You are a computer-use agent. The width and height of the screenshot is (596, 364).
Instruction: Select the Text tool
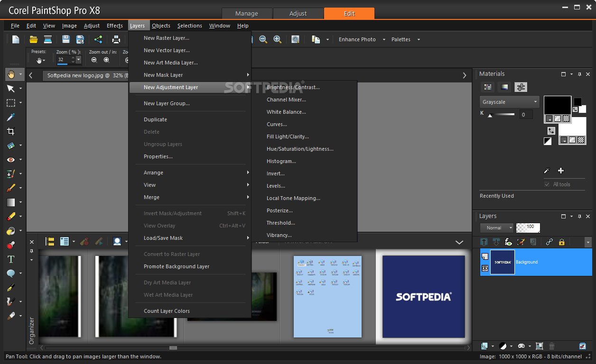click(x=11, y=259)
